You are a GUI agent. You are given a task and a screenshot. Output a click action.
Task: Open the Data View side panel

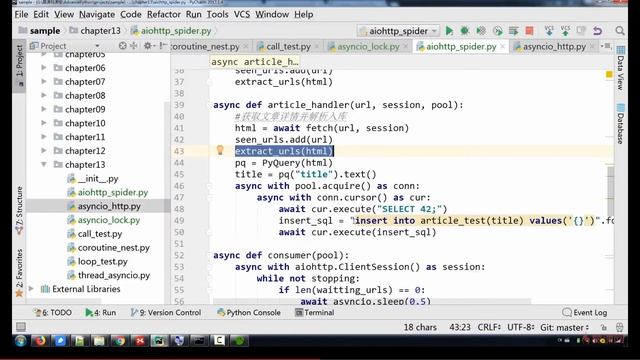[620, 68]
